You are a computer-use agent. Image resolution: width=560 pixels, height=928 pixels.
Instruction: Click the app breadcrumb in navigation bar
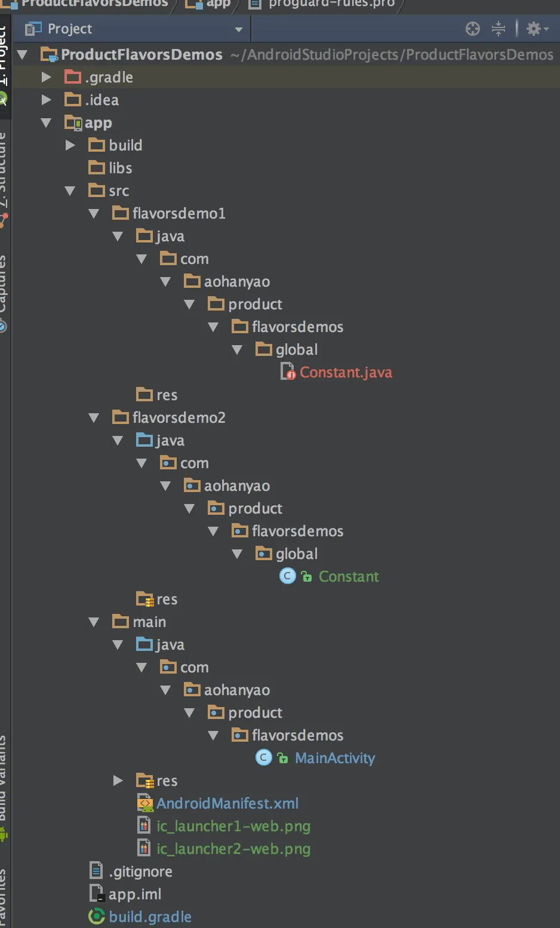[x=208, y=4]
